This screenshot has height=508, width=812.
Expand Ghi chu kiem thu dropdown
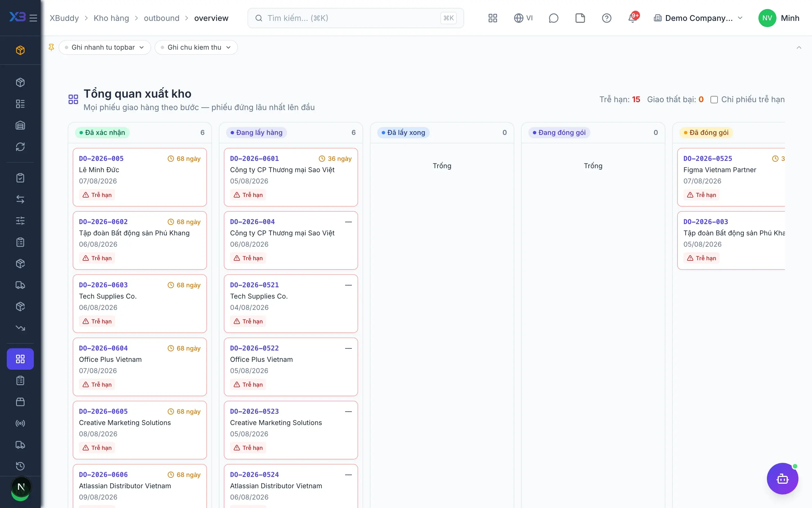click(196, 47)
